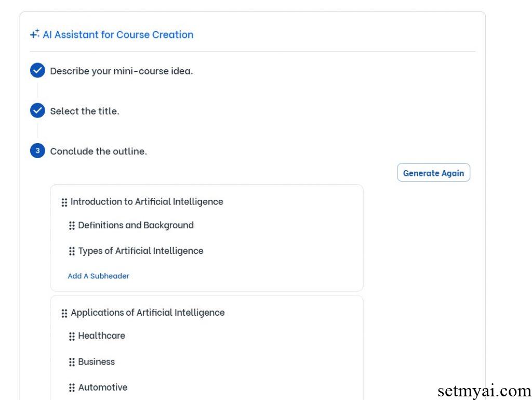532x400 pixels.
Task: Click the drag handle next to Healthcare
Action: [72, 336]
